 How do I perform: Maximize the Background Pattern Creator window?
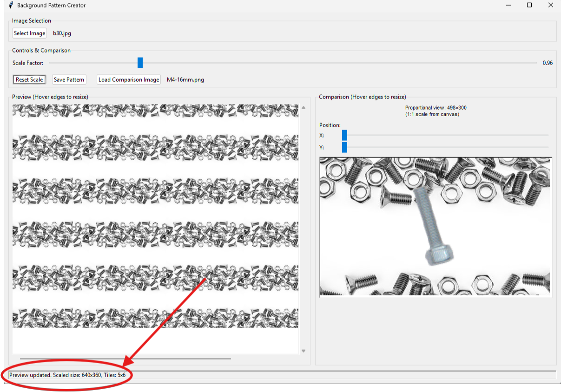coord(529,5)
